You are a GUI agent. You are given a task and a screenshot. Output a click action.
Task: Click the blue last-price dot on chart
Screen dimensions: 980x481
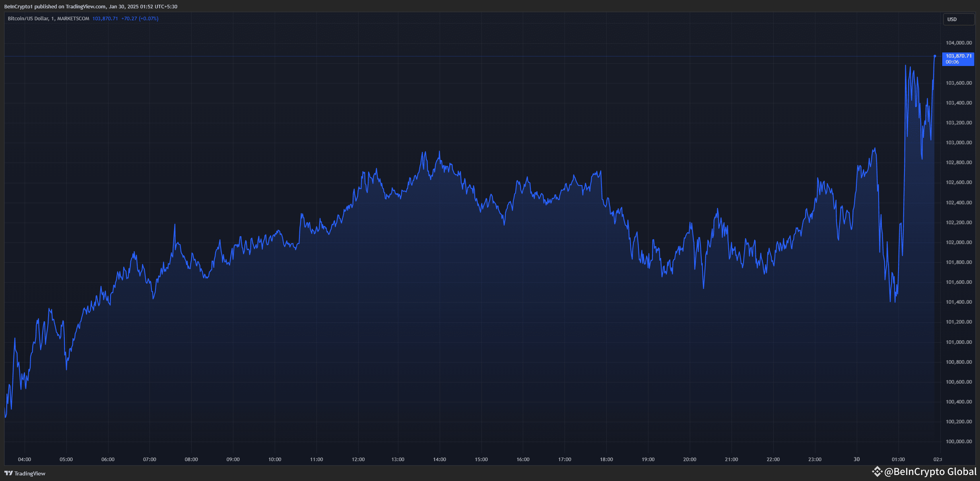pyautogui.click(x=935, y=56)
